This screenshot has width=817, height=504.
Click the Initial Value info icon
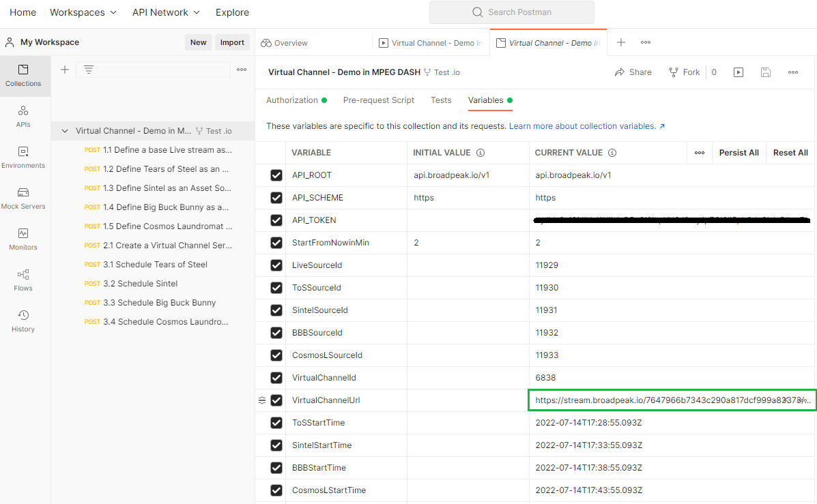(481, 153)
